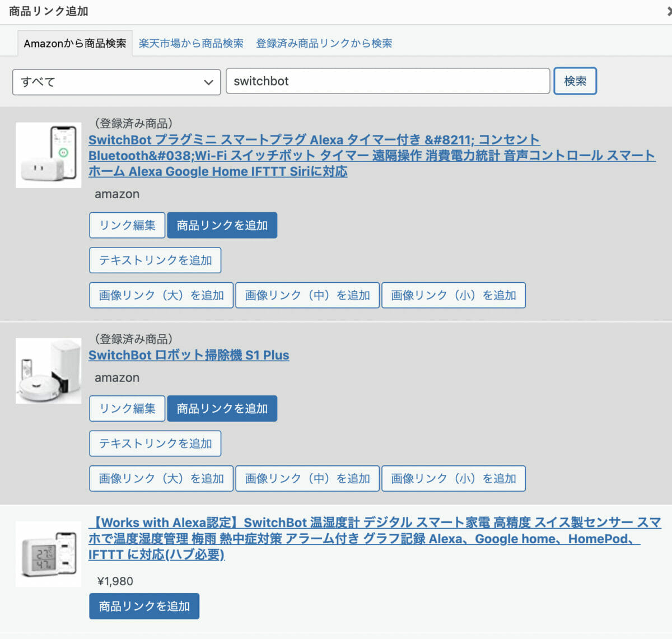This screenshot has width=672, height=639.
Task: Click （登録済み商品） label above SwitchBot プラグミニ
Action: point(133,123)
